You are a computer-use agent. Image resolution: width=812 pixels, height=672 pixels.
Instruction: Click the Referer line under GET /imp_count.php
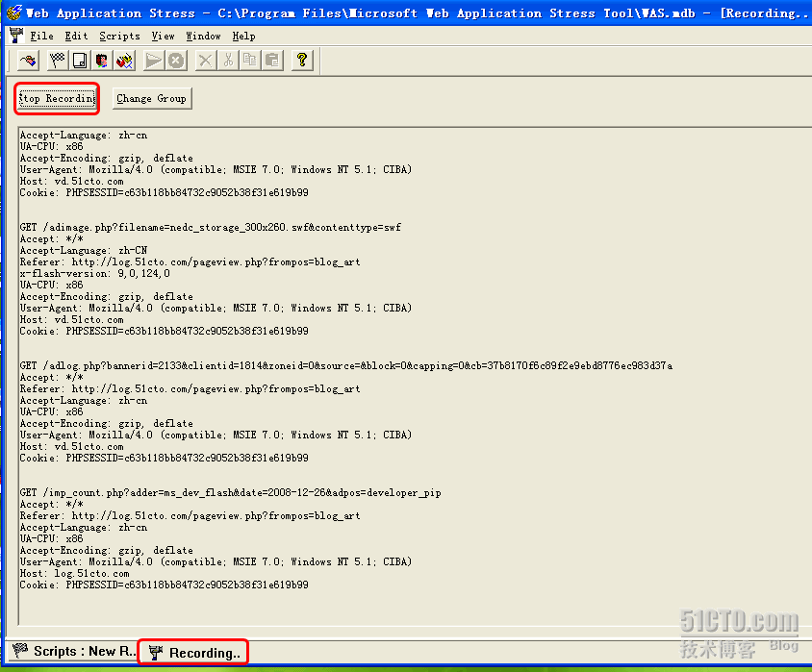click(x=190, y=515)
